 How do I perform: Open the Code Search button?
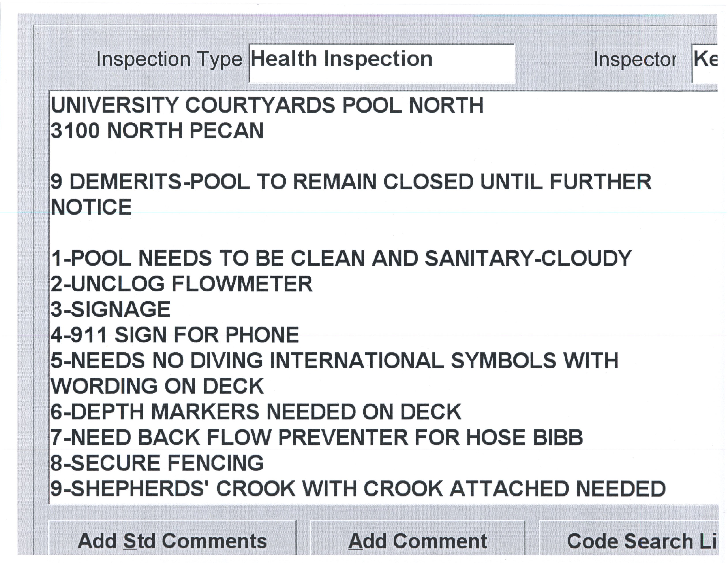click(x=630, y=541)
